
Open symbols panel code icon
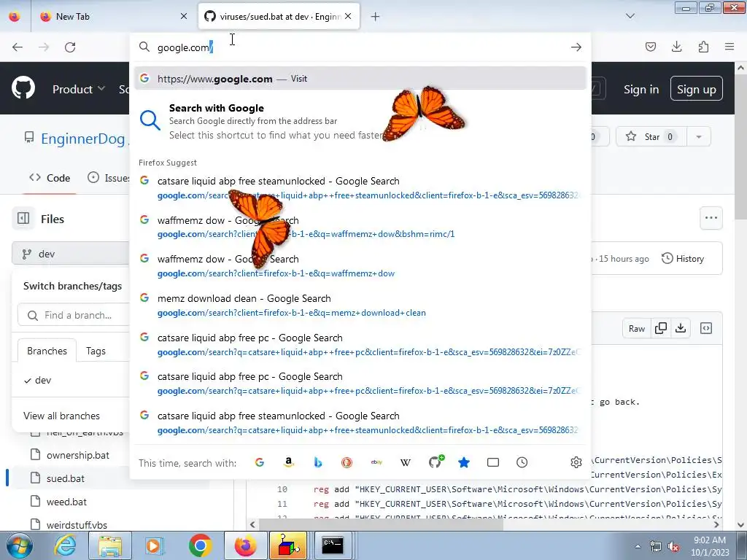706,328
